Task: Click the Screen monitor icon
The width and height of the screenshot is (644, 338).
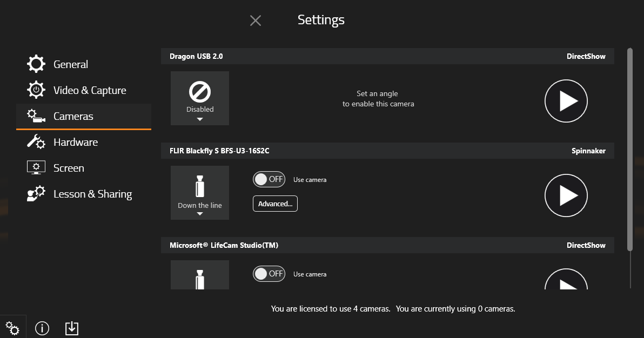Action: tap(36, 167)
